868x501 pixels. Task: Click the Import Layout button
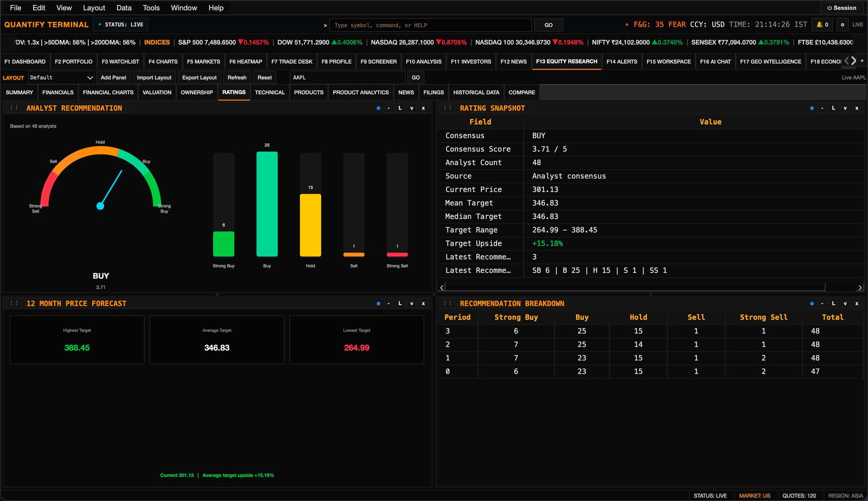pos(154,78)
